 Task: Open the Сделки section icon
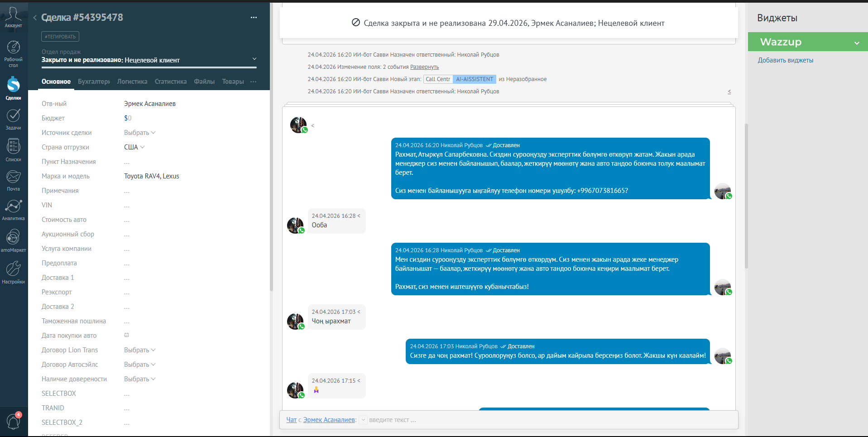pyautogui.click(x=13, y=84)
